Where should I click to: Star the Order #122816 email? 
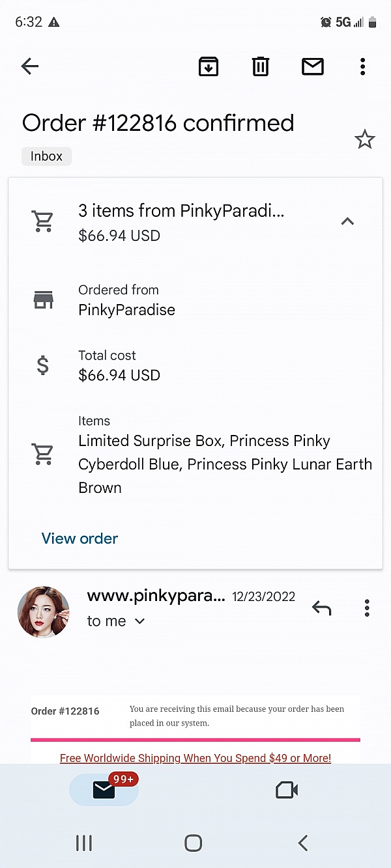coord(364,139)
